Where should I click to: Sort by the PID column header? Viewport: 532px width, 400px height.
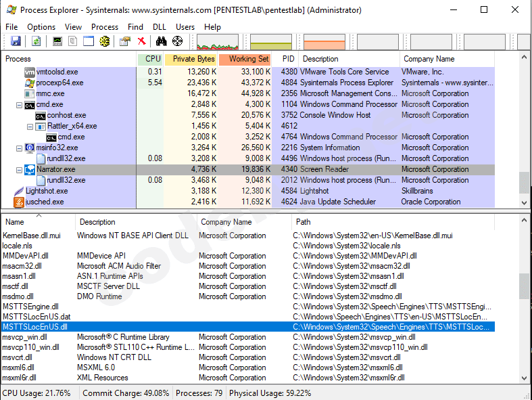(x=285, y=59)
